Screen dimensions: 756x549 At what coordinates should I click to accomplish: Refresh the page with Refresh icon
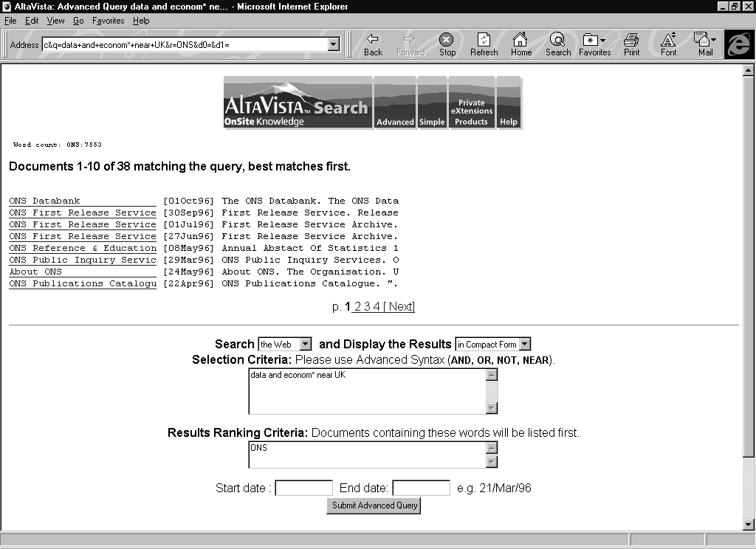484,44
